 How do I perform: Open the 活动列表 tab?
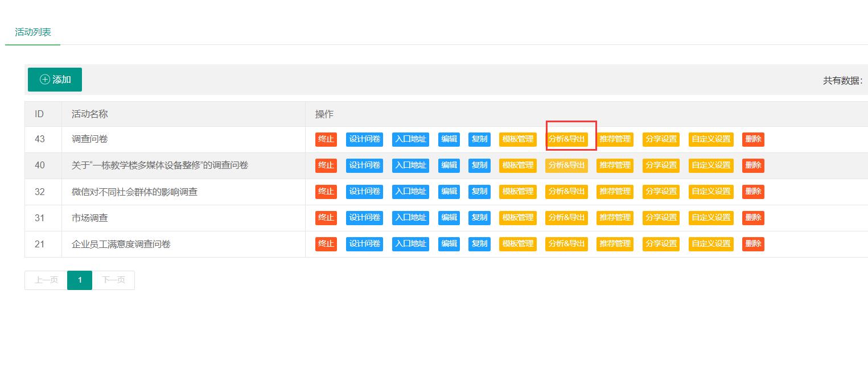(33, 32)
